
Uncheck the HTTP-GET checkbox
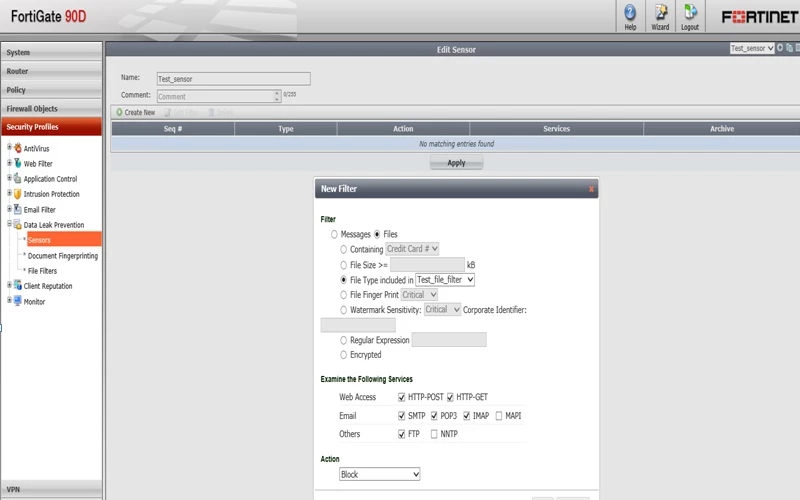click(450, 397)
